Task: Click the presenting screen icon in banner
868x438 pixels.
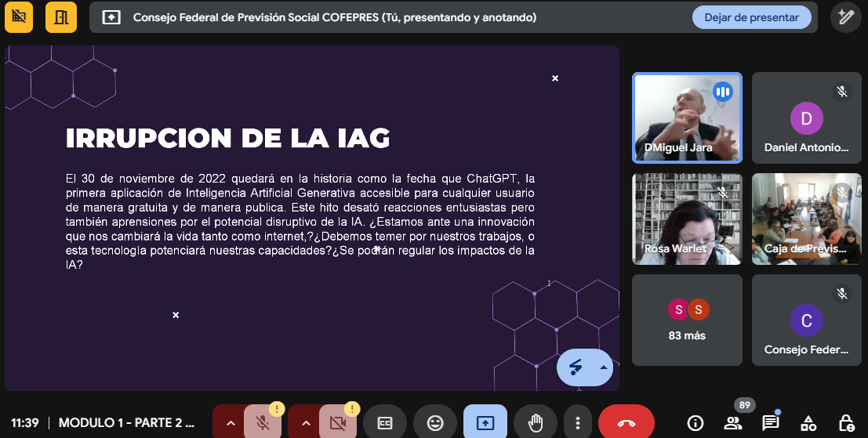Action: pyautogui.click(x=111, y=17)
